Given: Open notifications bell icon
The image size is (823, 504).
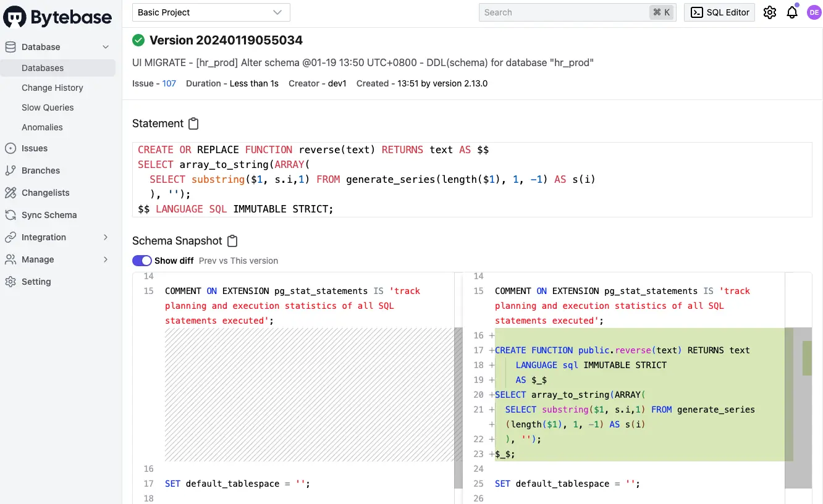Looking at the screenshot, I should 792,12.
